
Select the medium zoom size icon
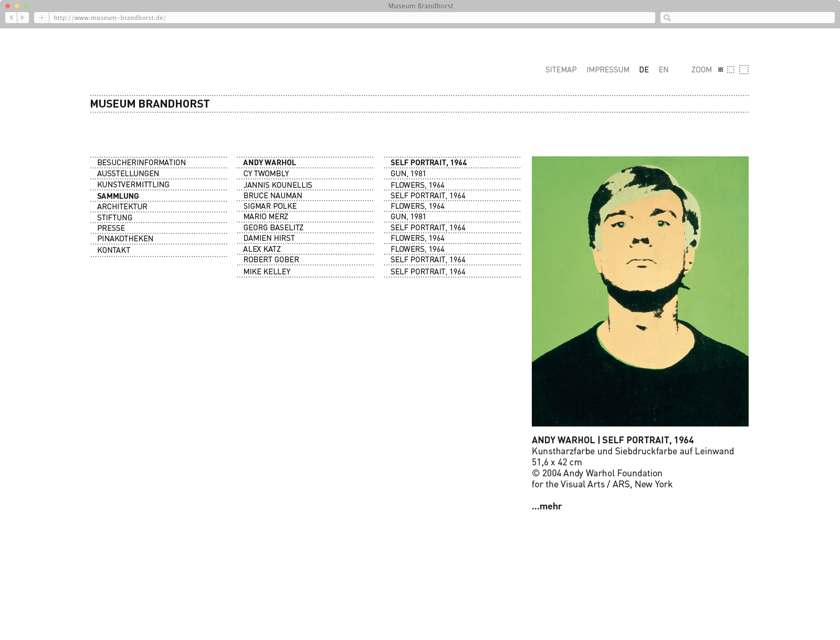[x=730, y=70]
